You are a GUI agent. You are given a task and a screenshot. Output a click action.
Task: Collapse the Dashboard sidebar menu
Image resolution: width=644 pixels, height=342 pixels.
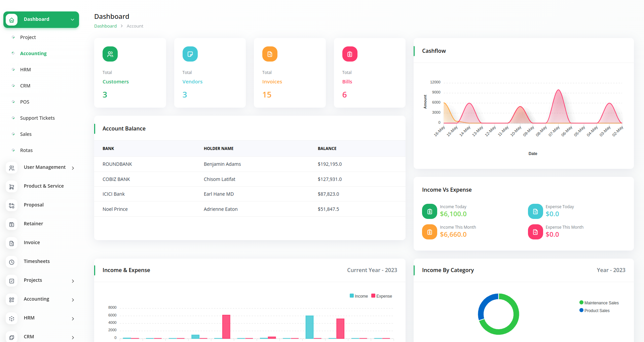(x=72, y=20)
